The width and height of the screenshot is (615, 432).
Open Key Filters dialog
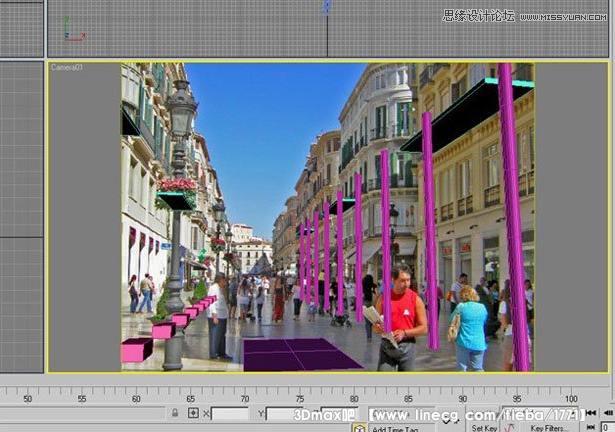tap(548, 428)
